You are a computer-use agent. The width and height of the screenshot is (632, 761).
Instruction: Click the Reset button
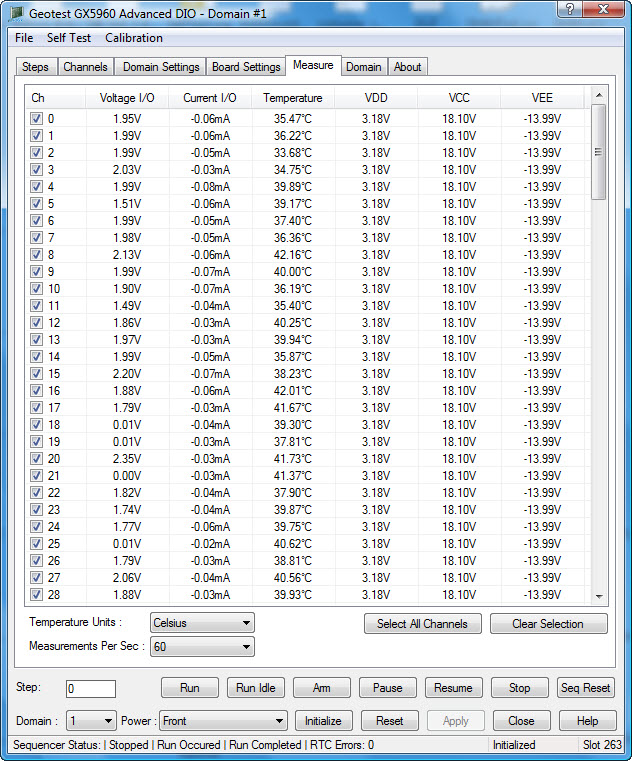[390, 721]
